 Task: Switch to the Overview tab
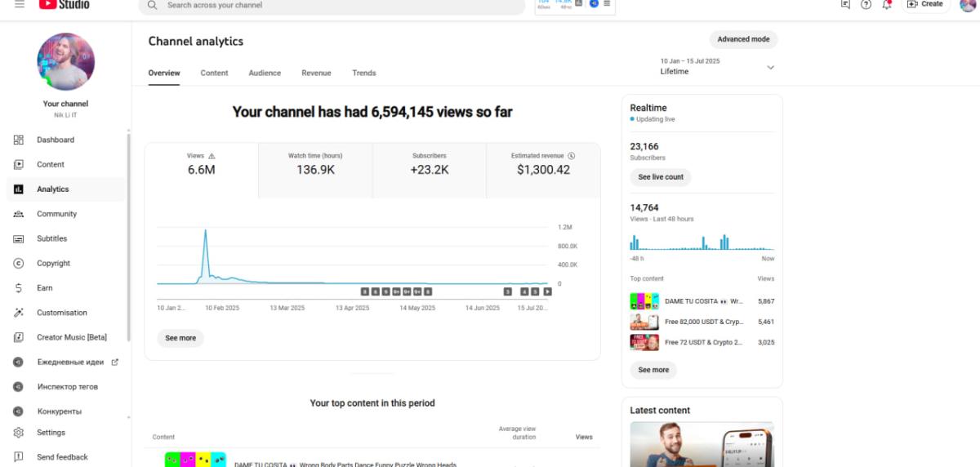[164, 73]
